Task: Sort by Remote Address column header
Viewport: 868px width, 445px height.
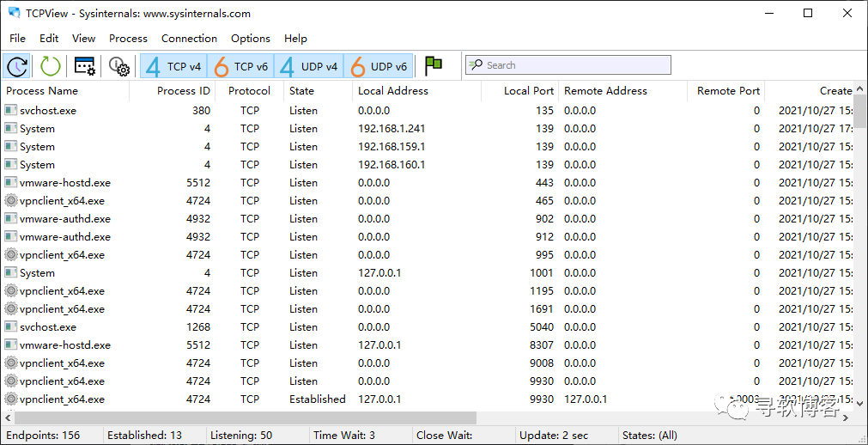Action: (x=622, y=91)
